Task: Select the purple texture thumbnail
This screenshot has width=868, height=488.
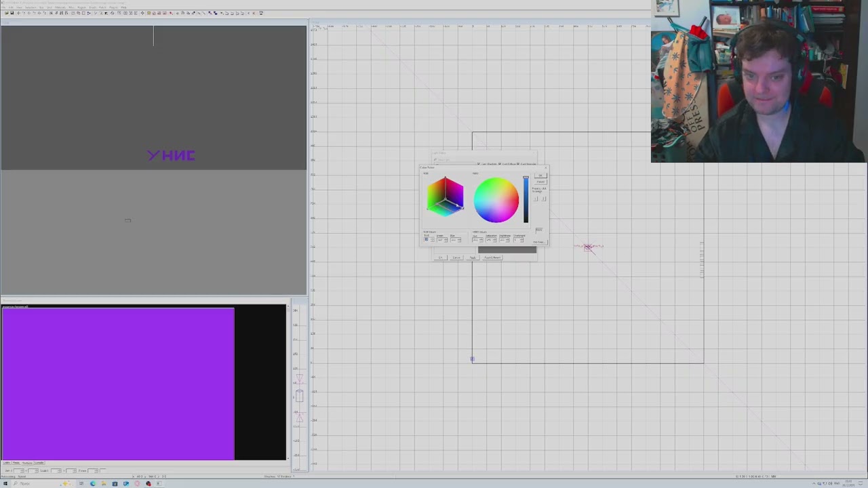Action: pyautogui.click(x=118, y=384)
